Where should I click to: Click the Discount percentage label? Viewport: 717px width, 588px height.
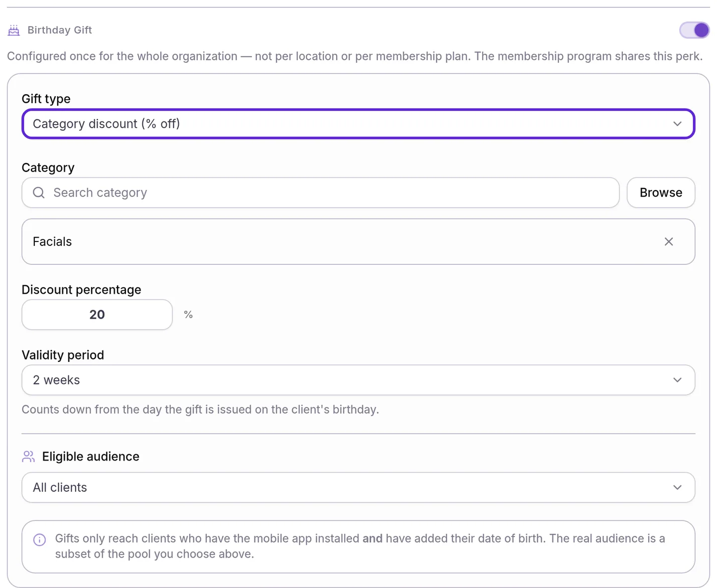pos(81,290)
